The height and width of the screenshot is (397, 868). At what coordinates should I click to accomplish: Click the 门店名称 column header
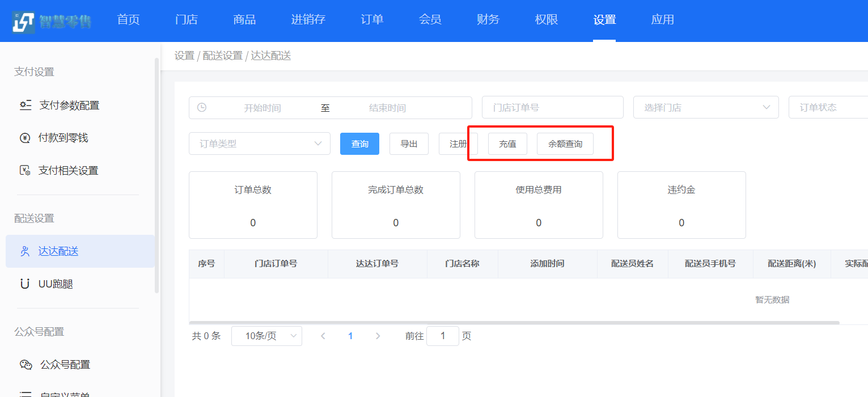[462, 264]
